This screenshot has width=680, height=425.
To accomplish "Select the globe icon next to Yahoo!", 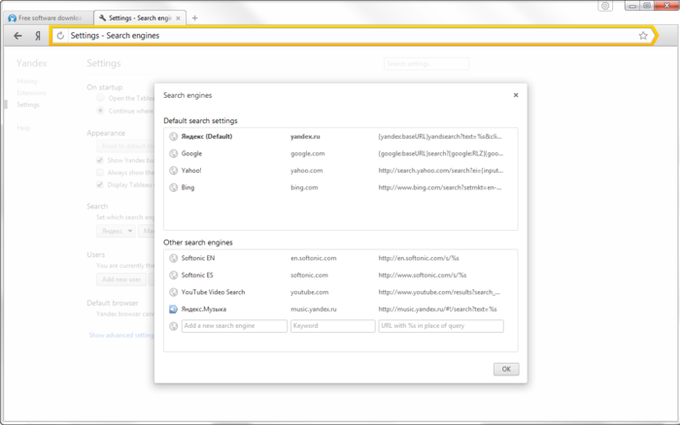I will (173, 170).
